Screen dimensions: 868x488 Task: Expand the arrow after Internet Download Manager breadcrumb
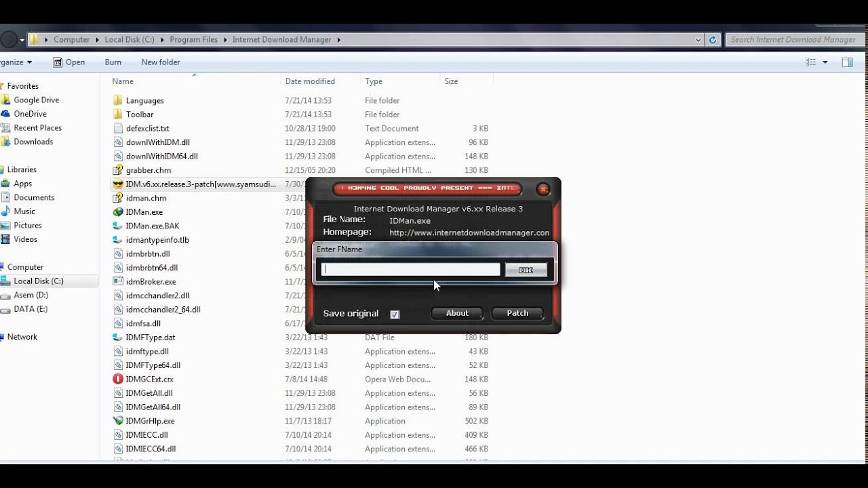[338, 40]
